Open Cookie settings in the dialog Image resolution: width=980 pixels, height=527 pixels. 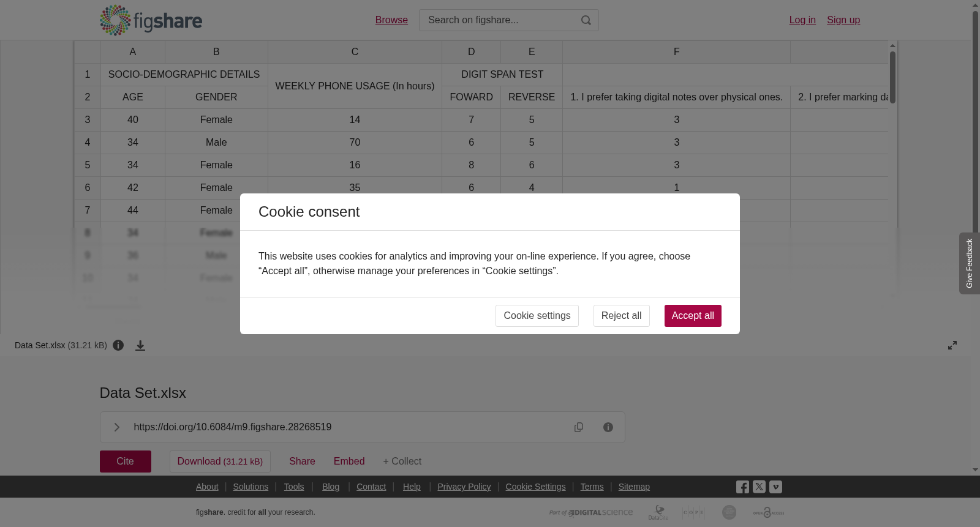[537, 316]
